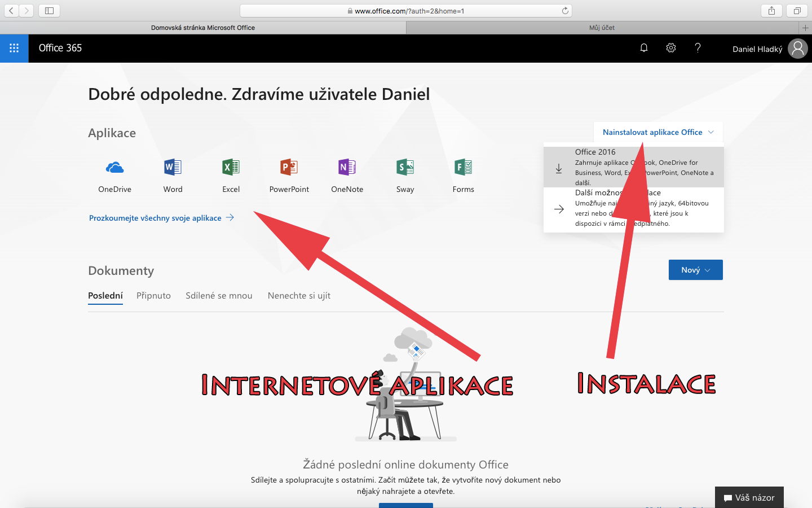Click the Office 2016 download arrow icon
Screen dimensions: 812x508
click(x=559, y=168)
